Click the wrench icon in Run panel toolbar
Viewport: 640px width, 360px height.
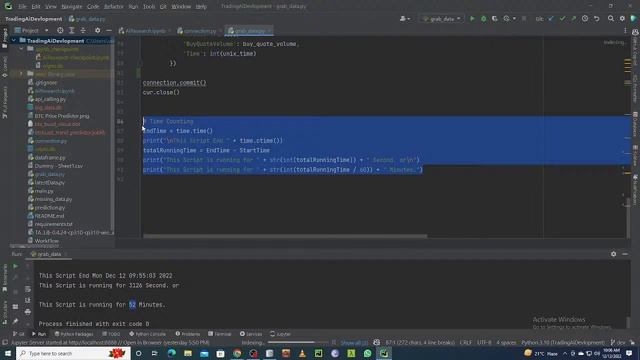16,278
